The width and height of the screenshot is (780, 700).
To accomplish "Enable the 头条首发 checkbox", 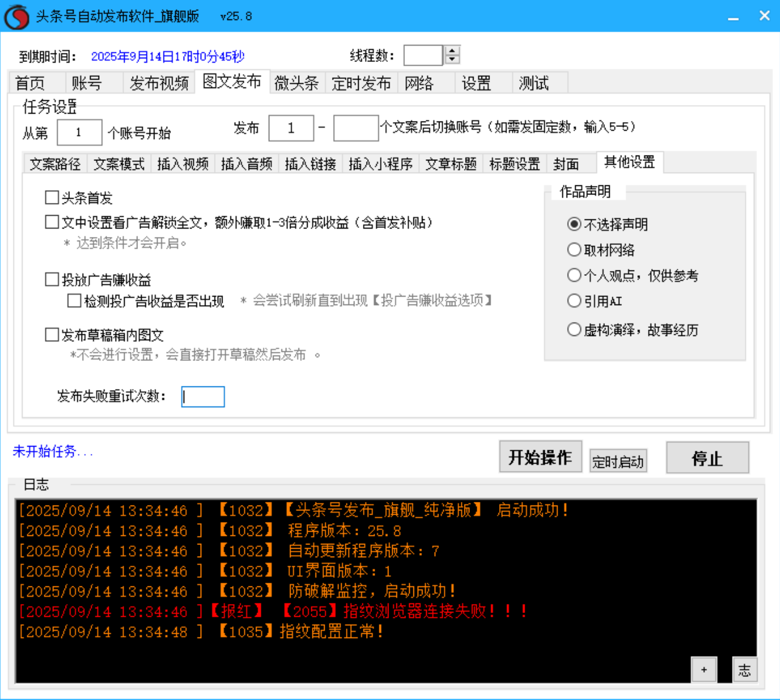I will [52, 197].
